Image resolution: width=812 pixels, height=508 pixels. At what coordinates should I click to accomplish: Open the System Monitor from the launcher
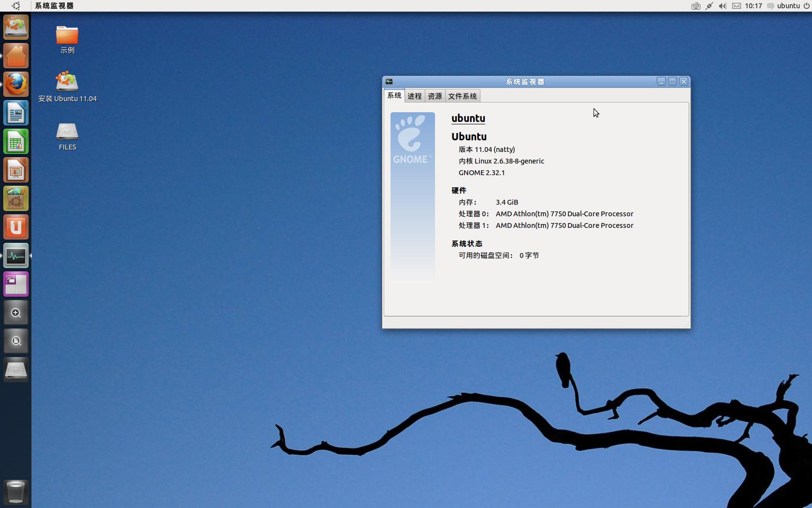pos(15,255)
